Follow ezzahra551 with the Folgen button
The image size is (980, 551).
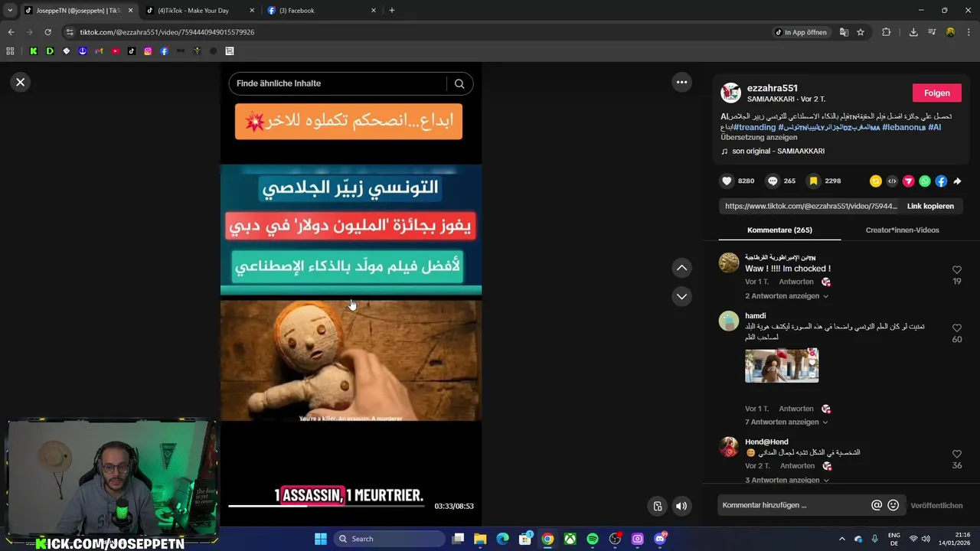tap(936, 93)
